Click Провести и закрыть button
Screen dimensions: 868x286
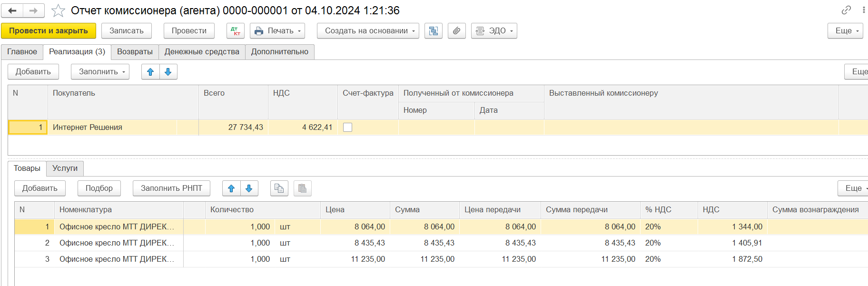(x=49, y=31)
